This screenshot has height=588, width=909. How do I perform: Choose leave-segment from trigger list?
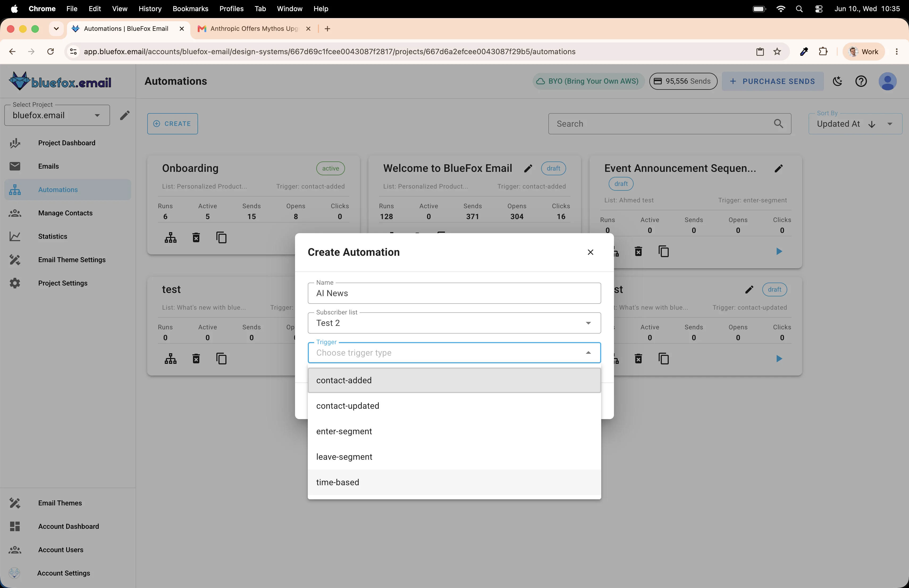pyautogui.click(x=454, y=457)
